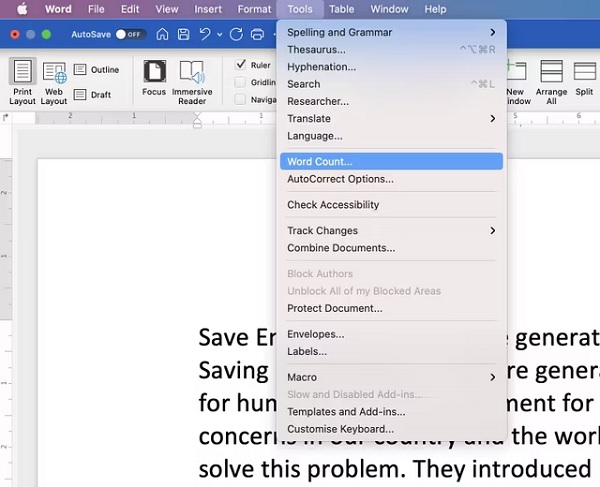Open the Window menu

click(389, 9)
